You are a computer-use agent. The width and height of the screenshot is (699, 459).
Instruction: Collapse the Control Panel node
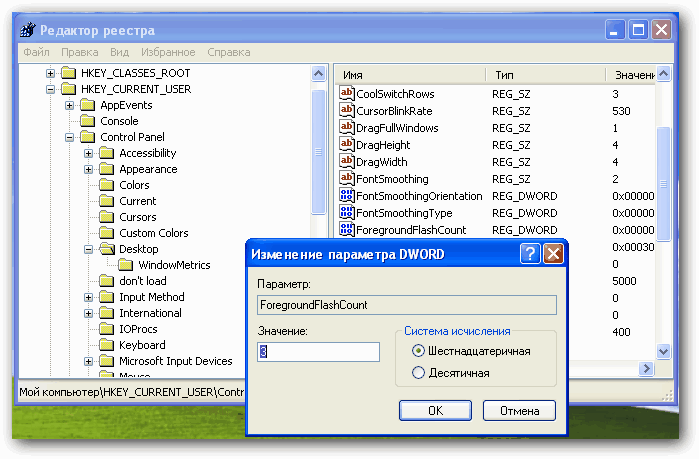pyautogui.click(x=69, y=137)
